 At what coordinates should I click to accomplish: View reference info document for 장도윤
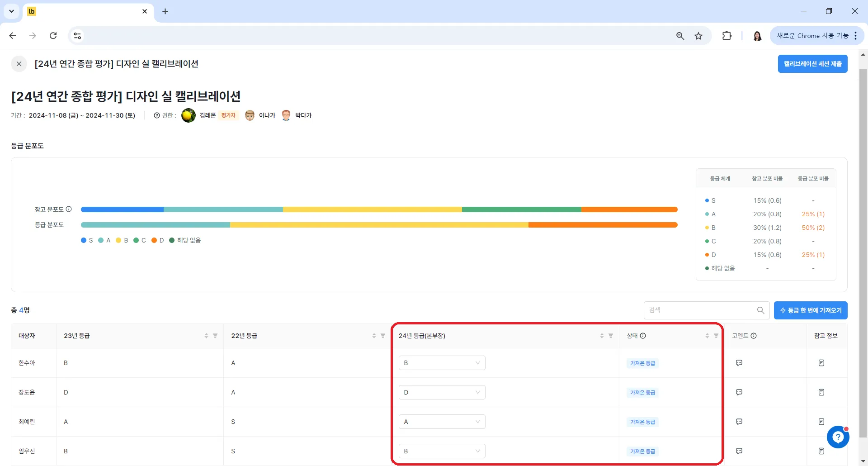[x=821, y=392]
